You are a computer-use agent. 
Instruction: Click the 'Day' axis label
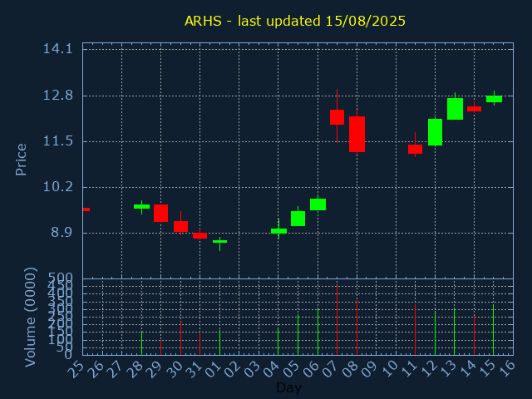pyautogui.click(x=288, y=387)
